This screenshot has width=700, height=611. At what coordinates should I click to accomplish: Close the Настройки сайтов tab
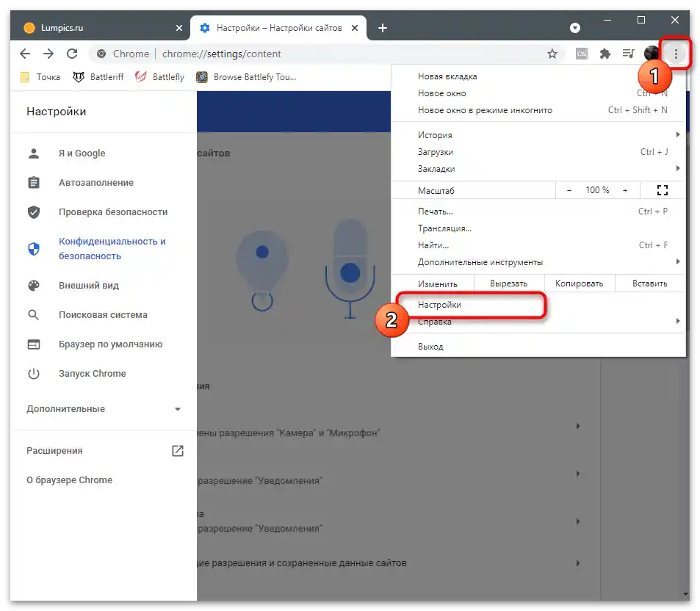[355, 28]
